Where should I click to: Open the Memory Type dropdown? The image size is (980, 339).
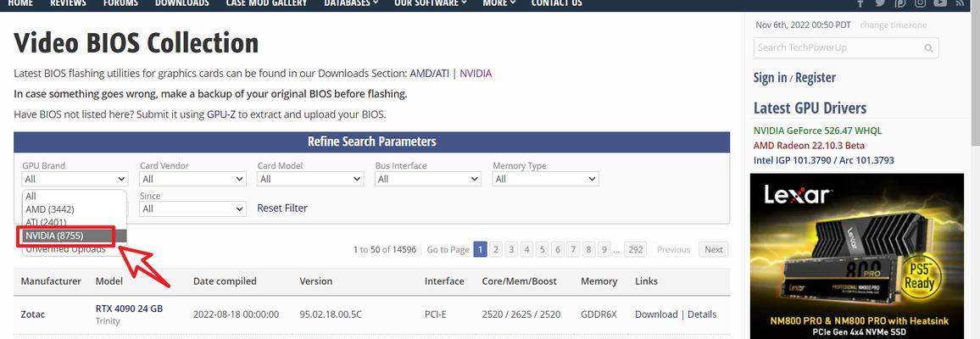click(545, 179)
